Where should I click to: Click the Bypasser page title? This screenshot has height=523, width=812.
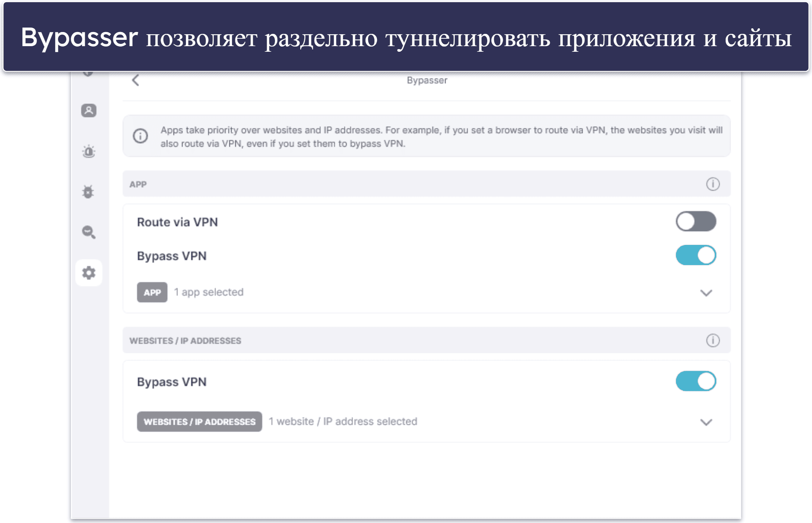pos(427,80)
